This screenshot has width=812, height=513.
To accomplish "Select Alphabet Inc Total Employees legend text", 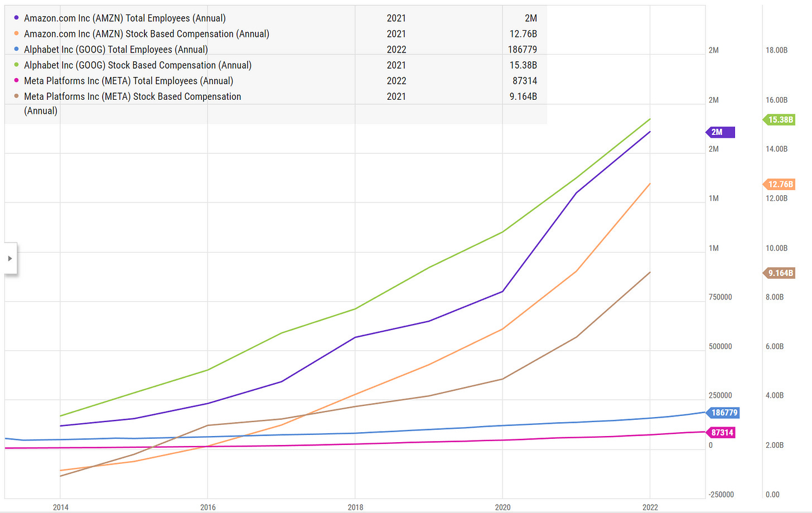I will tap(116, 50).
